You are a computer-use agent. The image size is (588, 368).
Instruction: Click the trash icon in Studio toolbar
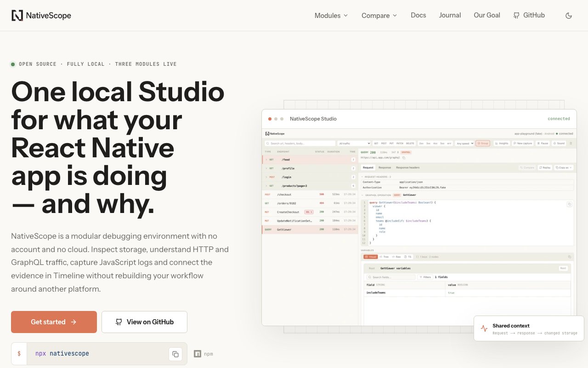click(x=571, y=144)
